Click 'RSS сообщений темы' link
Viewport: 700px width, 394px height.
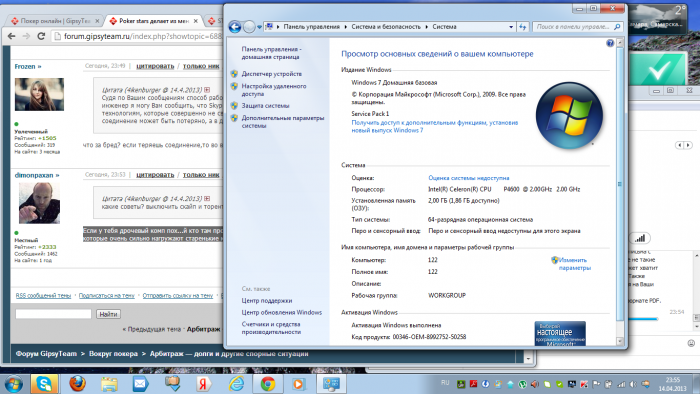(x=43, y=295)
